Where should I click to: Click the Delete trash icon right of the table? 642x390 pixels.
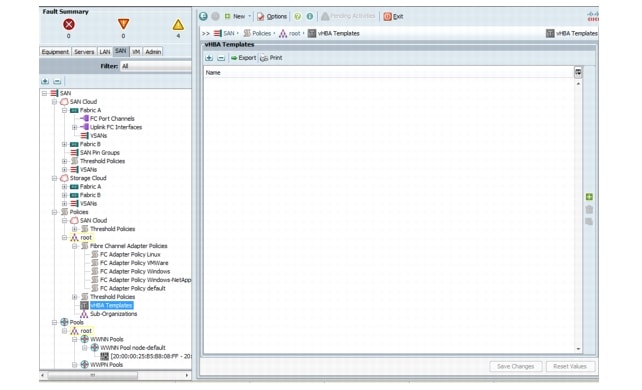click(x=589, y=210)
